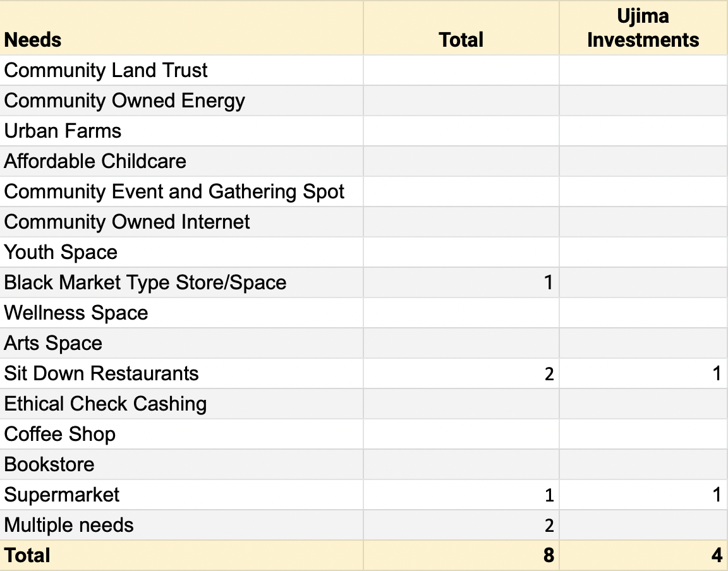The width and height of the screenshot is (728, 571).
Task: Click the Community Owned Energy row label
Action: click(124, 100)
